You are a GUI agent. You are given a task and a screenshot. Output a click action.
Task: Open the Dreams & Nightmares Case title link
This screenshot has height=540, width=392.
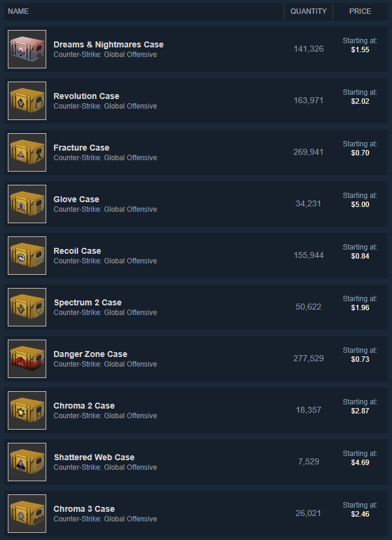pyautogui.click(x=109, y=44)
